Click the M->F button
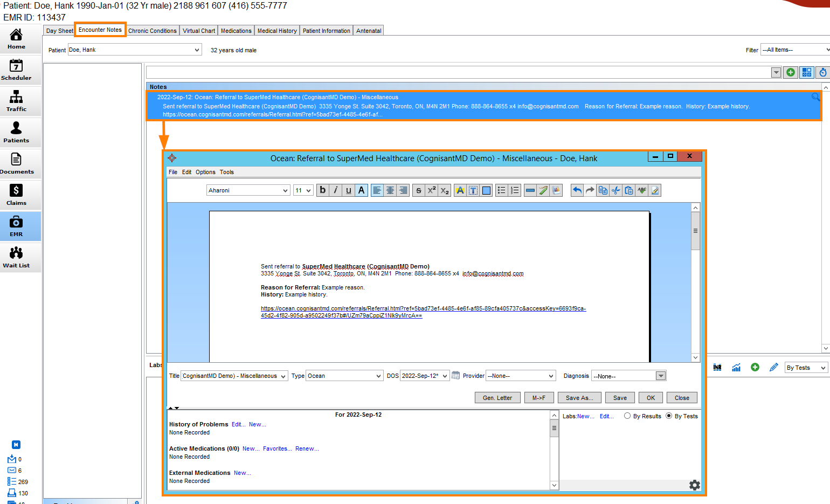830x504 pixels. 539,398
